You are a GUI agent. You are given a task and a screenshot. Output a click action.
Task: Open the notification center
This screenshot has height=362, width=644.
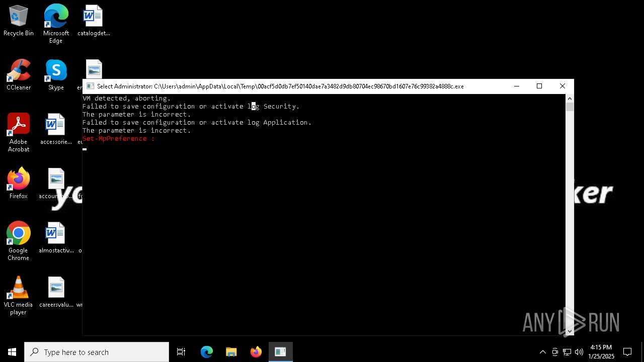[627, 352]
